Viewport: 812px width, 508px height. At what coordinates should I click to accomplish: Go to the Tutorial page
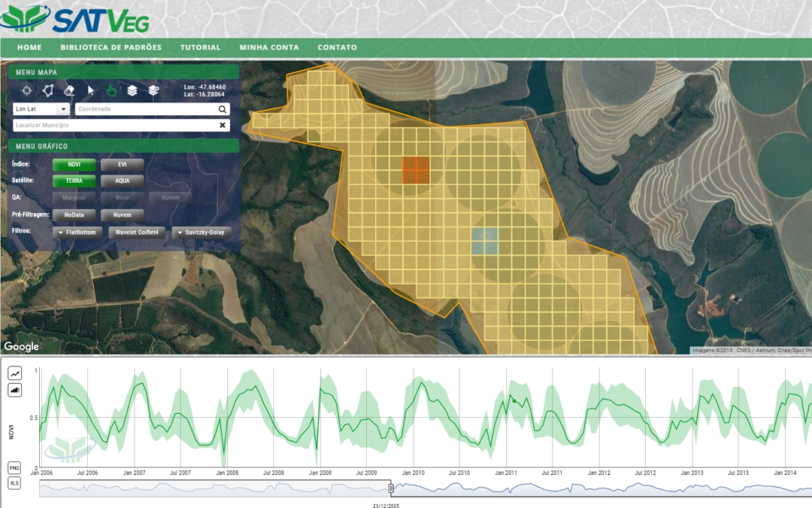tap(200, 47)
